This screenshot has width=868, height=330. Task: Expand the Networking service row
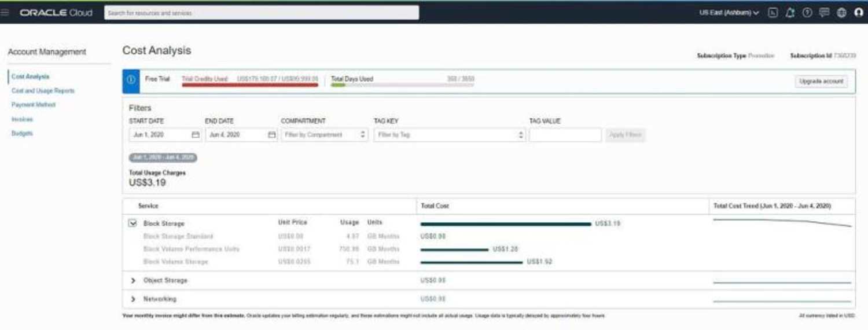pyautogui.click(x=133, y=299)
